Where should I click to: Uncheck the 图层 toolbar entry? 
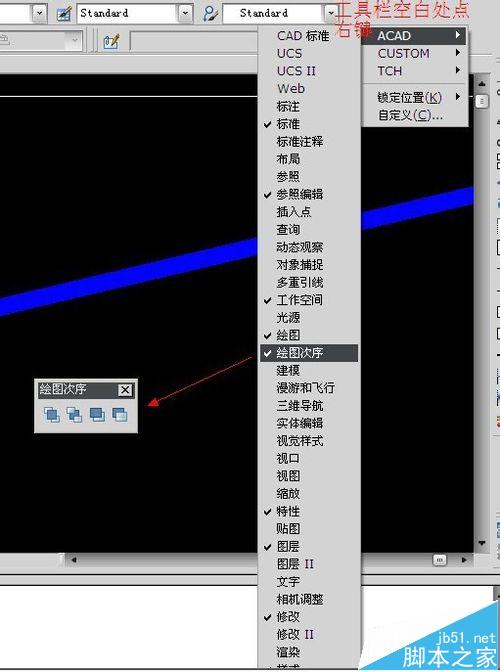click(x=309, y=546)
